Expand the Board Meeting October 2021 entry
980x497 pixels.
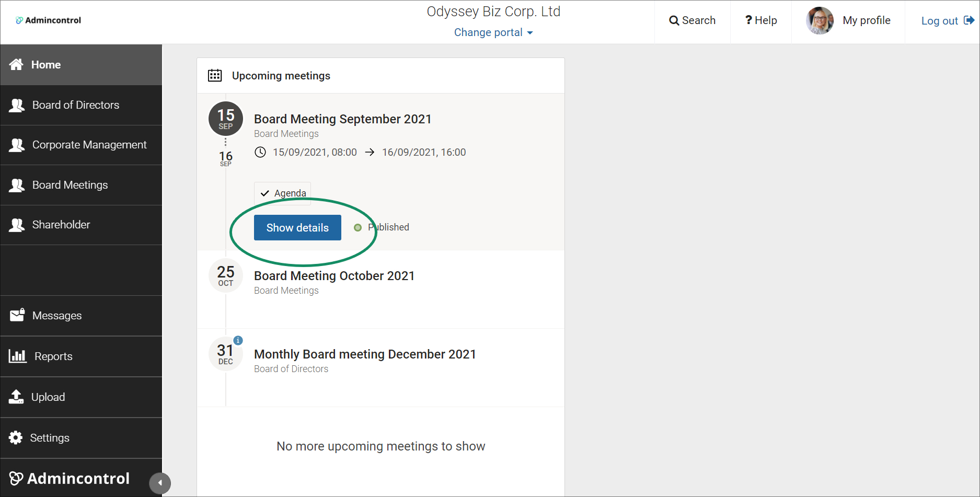334,275
